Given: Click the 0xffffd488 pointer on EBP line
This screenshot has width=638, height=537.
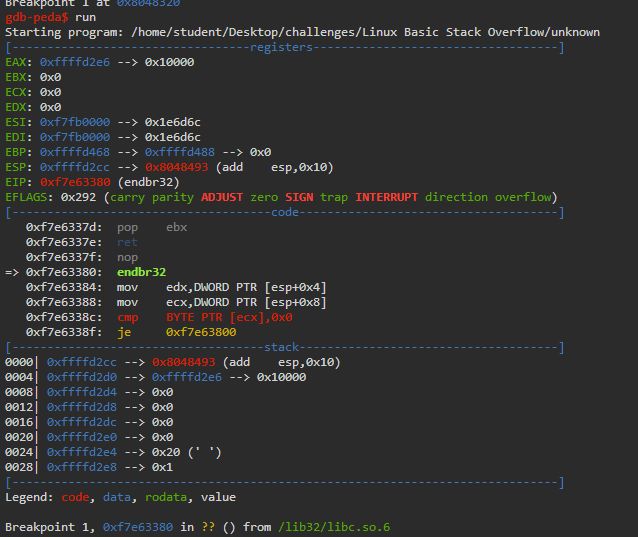Looking at the screenshot, I should (180, 152).
